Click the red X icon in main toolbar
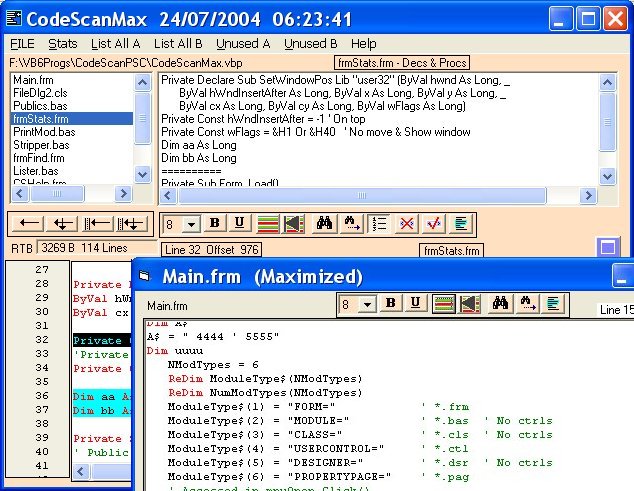The image size is (634, 491). tap(406, 224)
